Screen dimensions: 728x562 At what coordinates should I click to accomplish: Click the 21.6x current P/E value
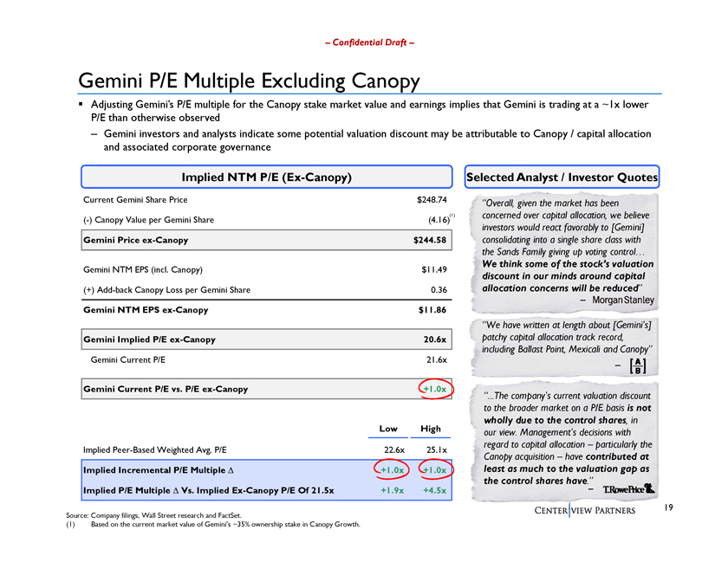coord(437,359)
